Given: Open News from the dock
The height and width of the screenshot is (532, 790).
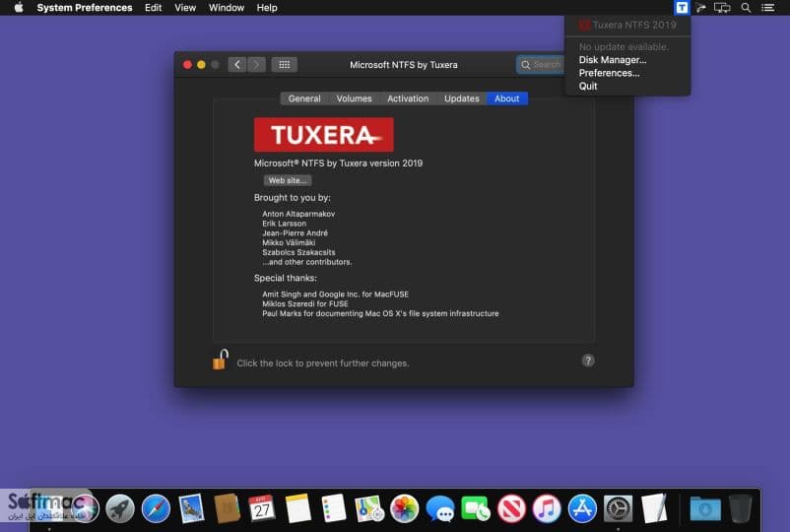Looking at the screenshot, I should click(x=511, y=508).
